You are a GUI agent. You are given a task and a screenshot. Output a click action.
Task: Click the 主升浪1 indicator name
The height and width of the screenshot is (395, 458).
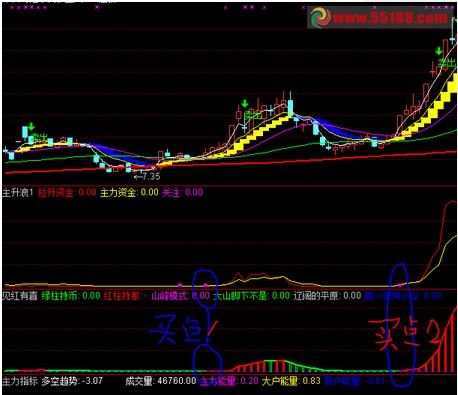pos(18,193)
